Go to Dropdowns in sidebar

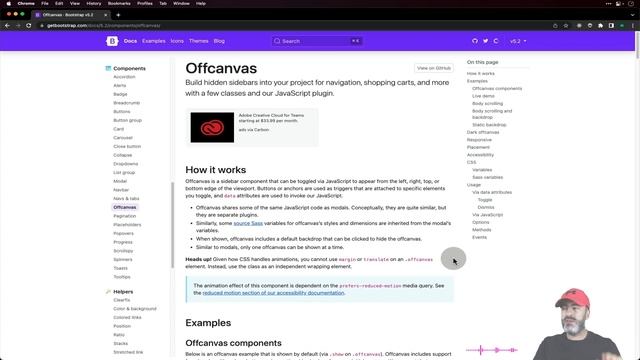[126, 164]
